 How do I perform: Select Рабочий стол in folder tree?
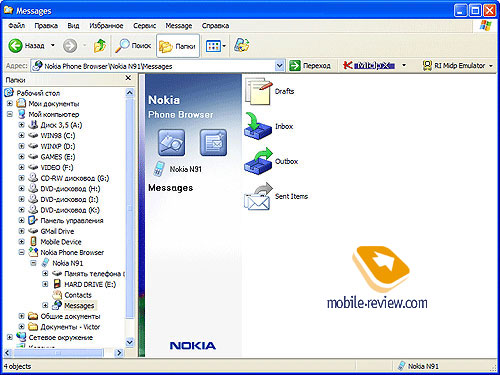pos(38,93)
